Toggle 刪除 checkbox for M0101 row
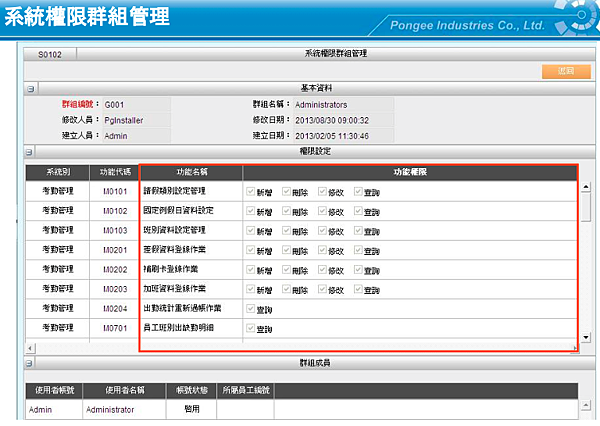600x426 pixels. pos(286,191)
